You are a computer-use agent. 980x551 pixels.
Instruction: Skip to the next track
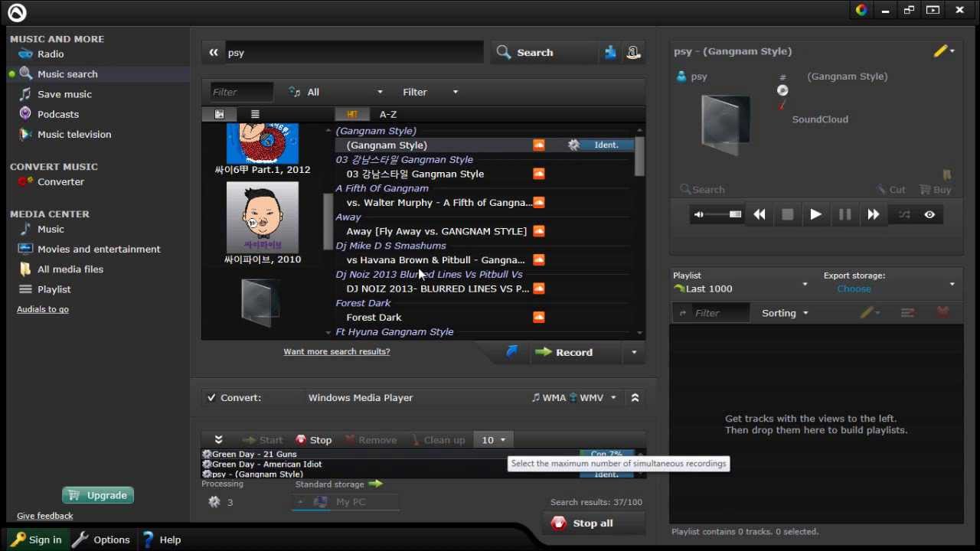(873, 215)
